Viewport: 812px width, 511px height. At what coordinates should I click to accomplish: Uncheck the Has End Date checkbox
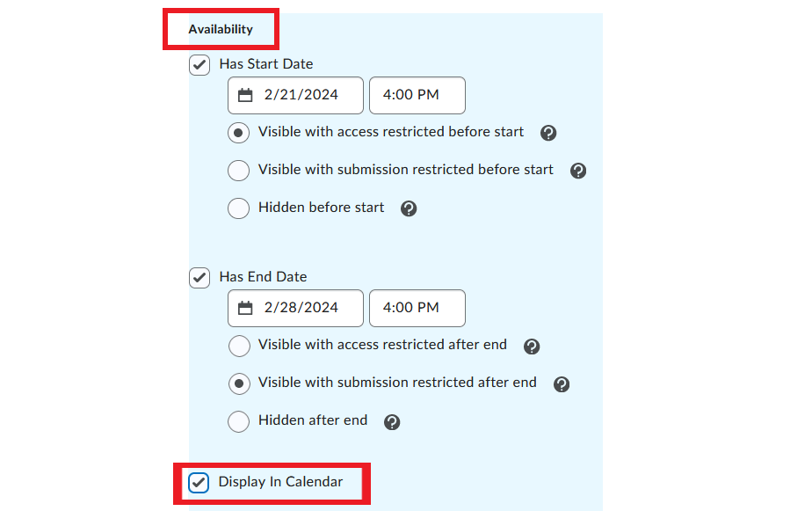point(199,278)
